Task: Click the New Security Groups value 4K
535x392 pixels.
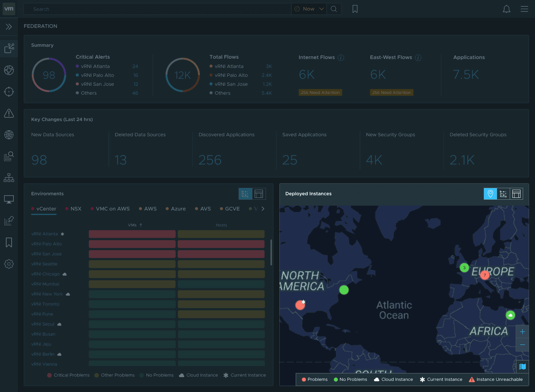Action: (x=374, y=160)
